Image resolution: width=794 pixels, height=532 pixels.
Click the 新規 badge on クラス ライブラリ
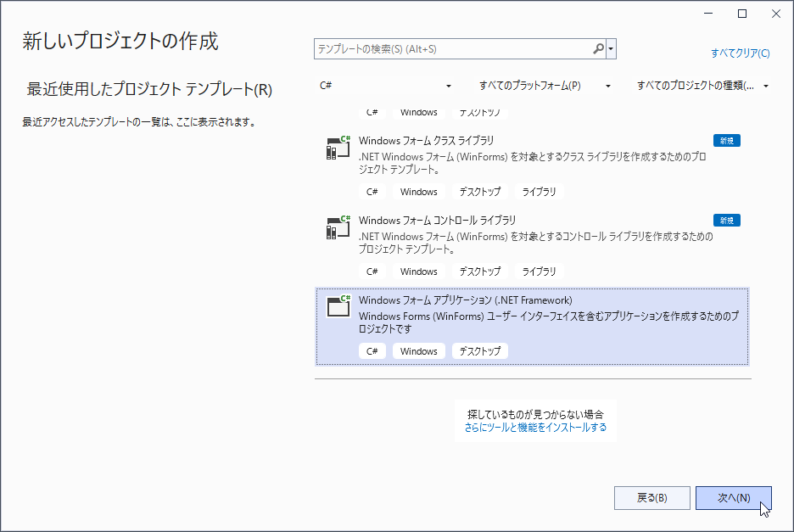pyautogui.click(x=726, y=139)
